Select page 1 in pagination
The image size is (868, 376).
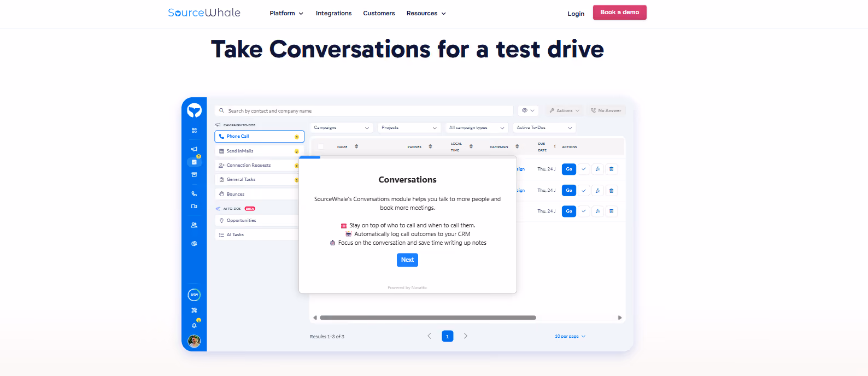(x=448, y=336)
